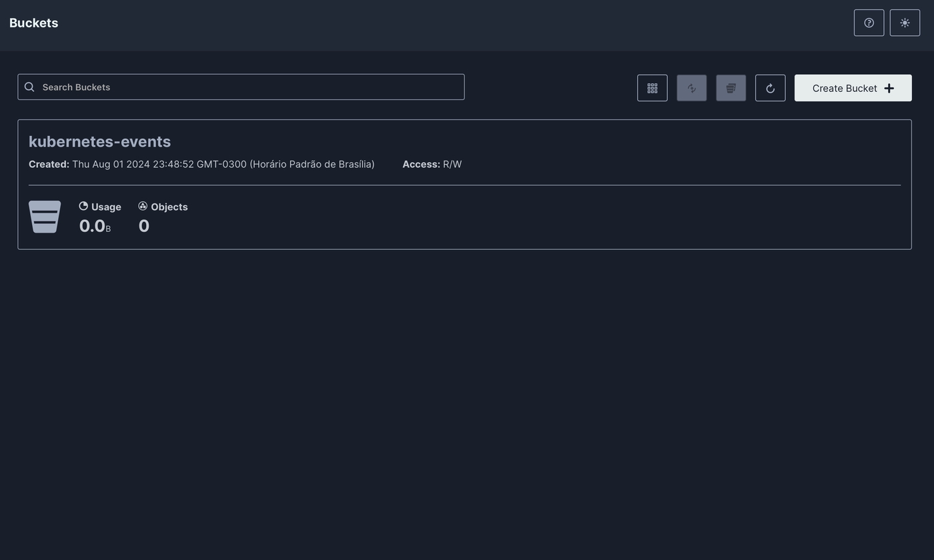Viewport: 934px width, 560px height.
Task: Click the Create Bucket button
Action: point(845,88)
